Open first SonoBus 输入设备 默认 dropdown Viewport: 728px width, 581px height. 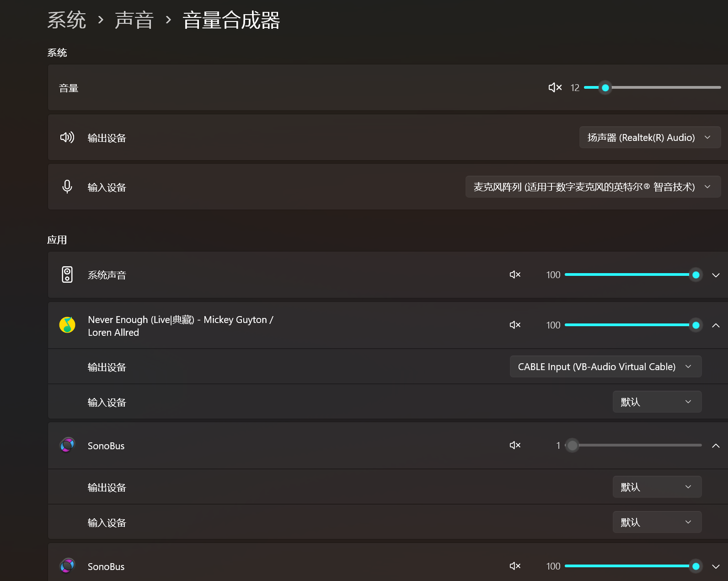click(657, 522)
